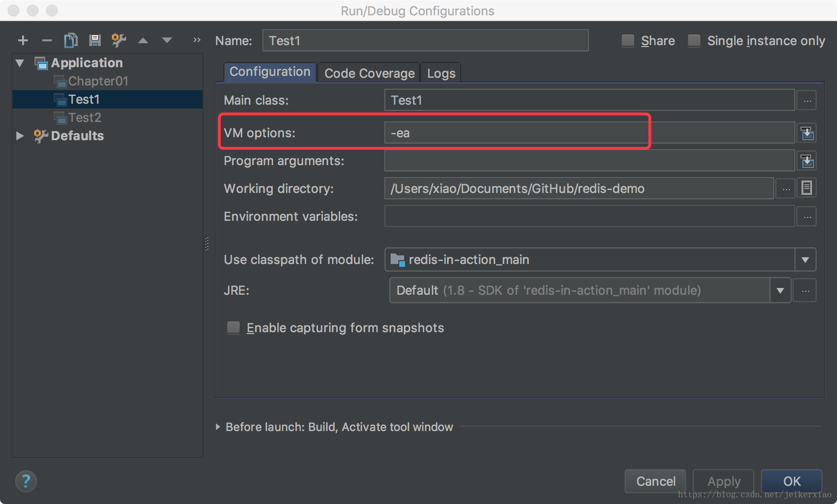Move configuration up with arrow icon
This screenshot has width=837, height=504.
click(x=143, y=41)
